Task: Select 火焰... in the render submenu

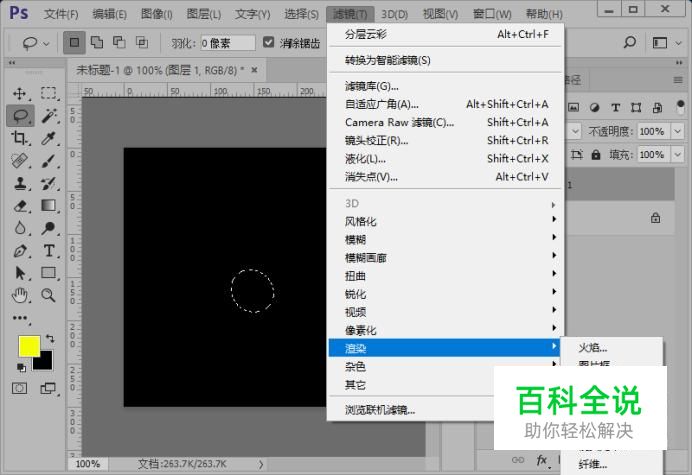Action: coord(612,348)
